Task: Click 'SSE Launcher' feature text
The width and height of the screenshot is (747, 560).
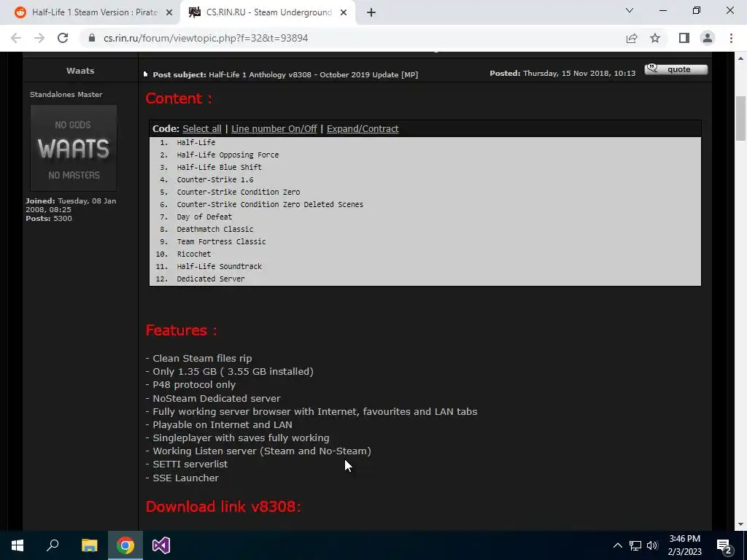Action: [x=186, y=478]
